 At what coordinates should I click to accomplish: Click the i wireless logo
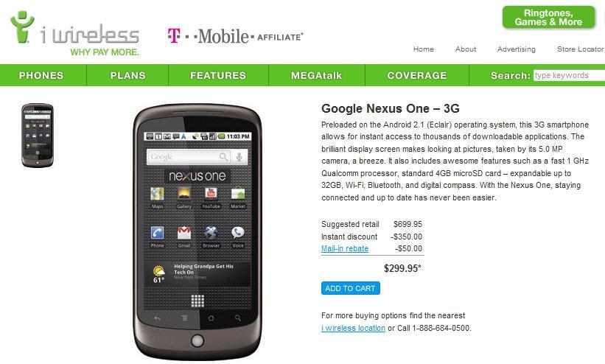[x=74, y=33]
